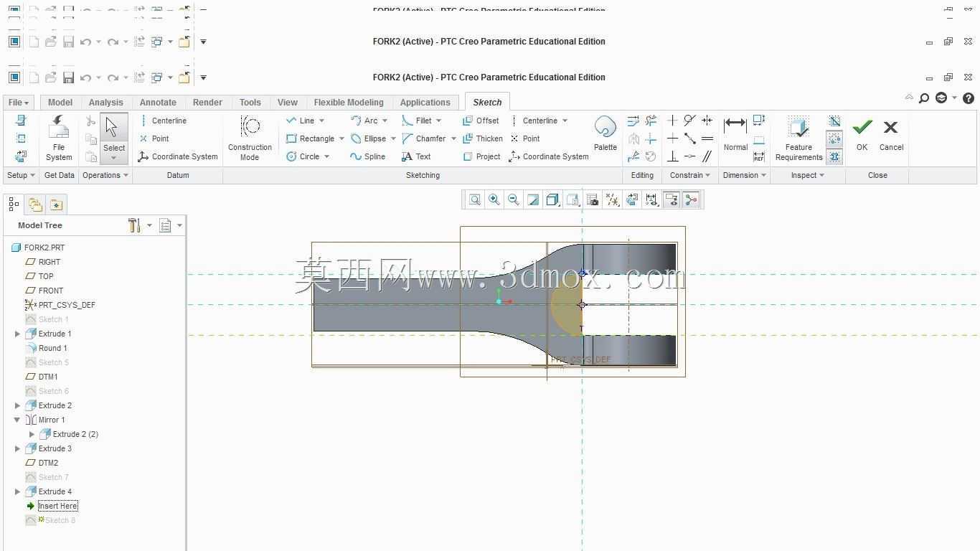Image resolution: width=980 pixels, height=551 pixels.
Task: Expand Extrude 3 in Model Tree
Action: [x=17, y=448]
